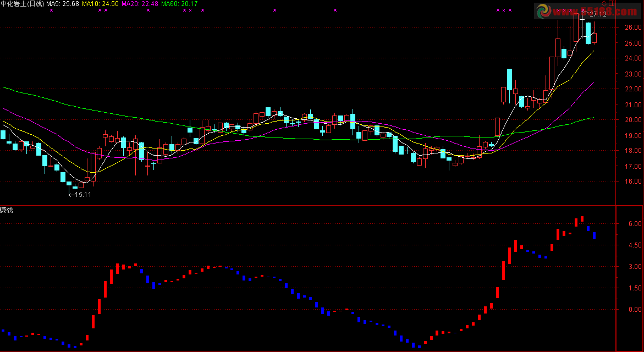Click the 26.00 mark on price axis
The width and height of the screenshot is (644, 352).
coord(632,27)
